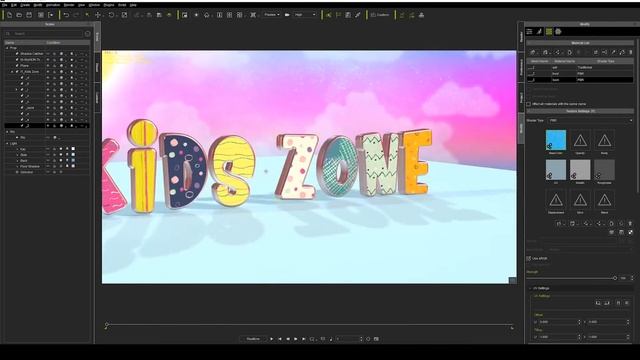Select the Bump texture channel

[604, 140]
